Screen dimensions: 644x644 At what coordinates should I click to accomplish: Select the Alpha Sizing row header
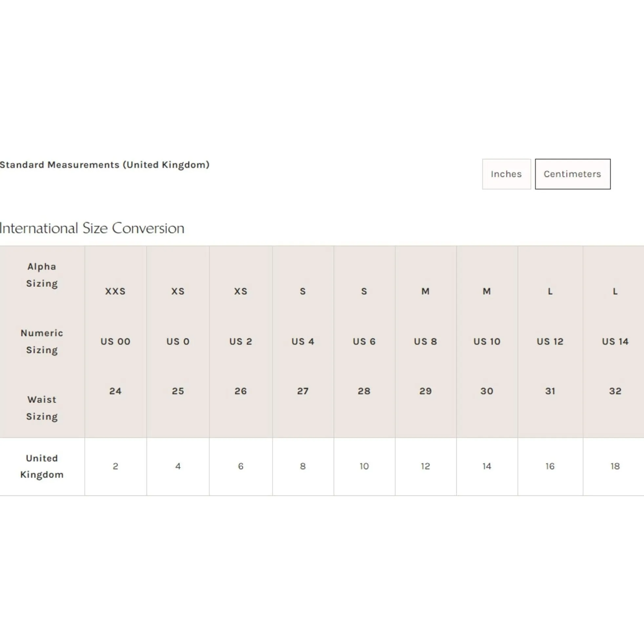click(42, 275)
